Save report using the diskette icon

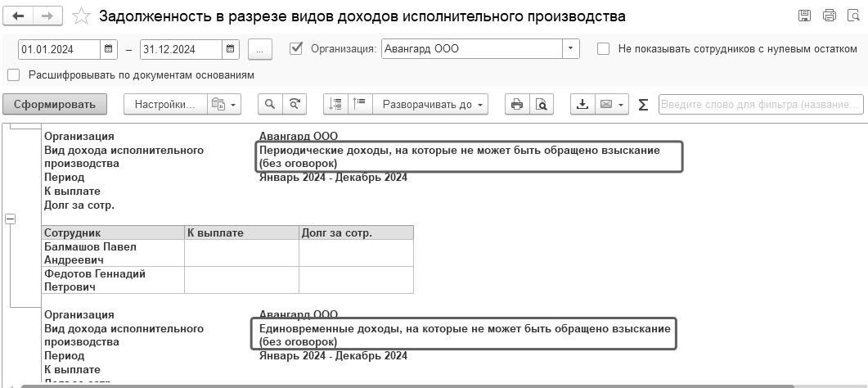(x=804, y=16)
